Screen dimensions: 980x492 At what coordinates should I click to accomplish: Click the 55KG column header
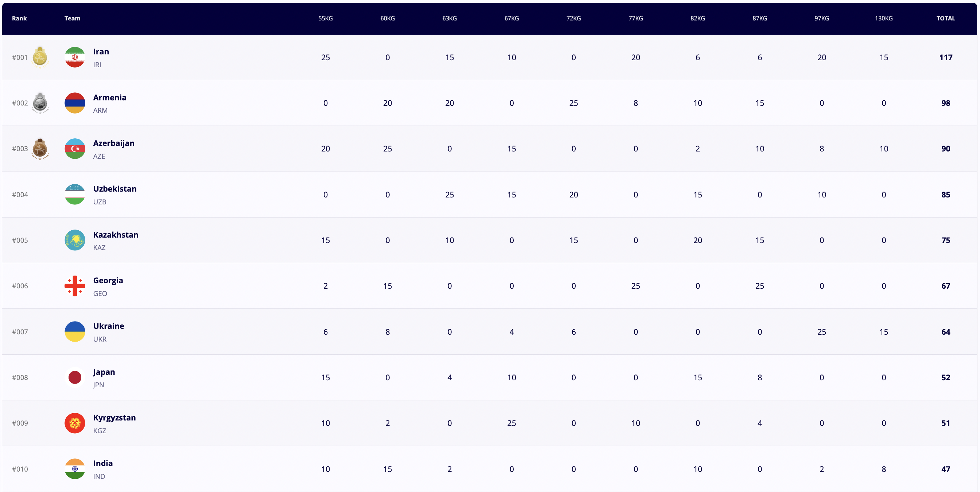coord(325,18)
